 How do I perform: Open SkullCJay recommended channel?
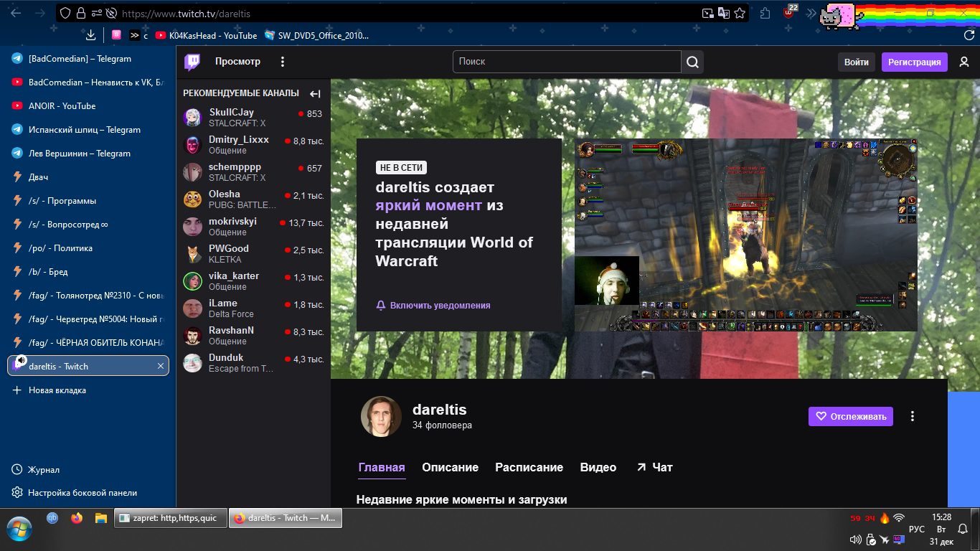click(253, 118)
